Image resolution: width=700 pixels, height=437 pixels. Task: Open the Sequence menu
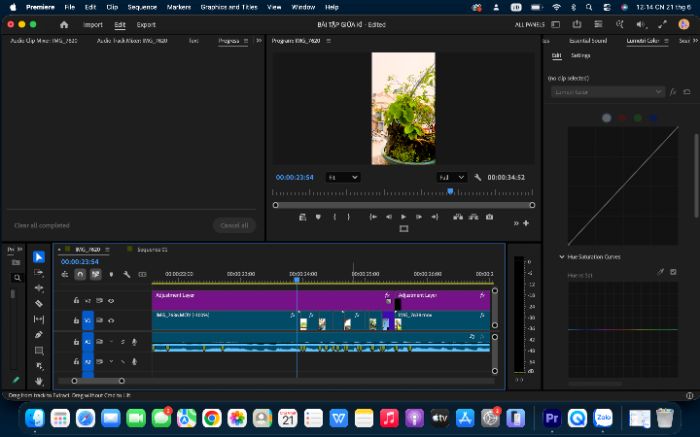142,7
